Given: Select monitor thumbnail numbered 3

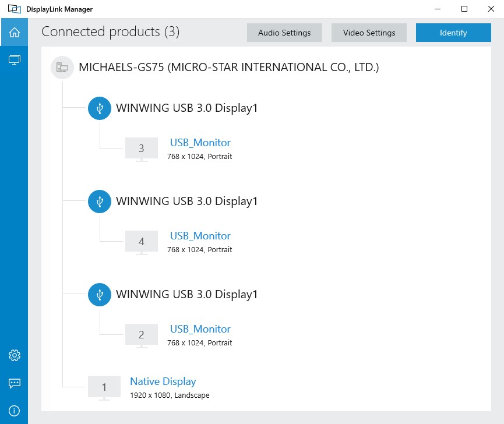Looking at the screenshot, I should (x=142, y=149).
